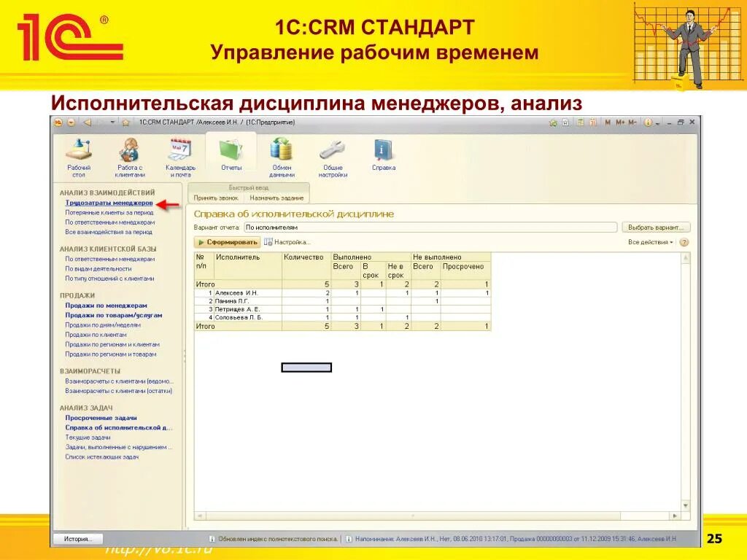Click the Вариант отчета field

(x=430, y=227)
